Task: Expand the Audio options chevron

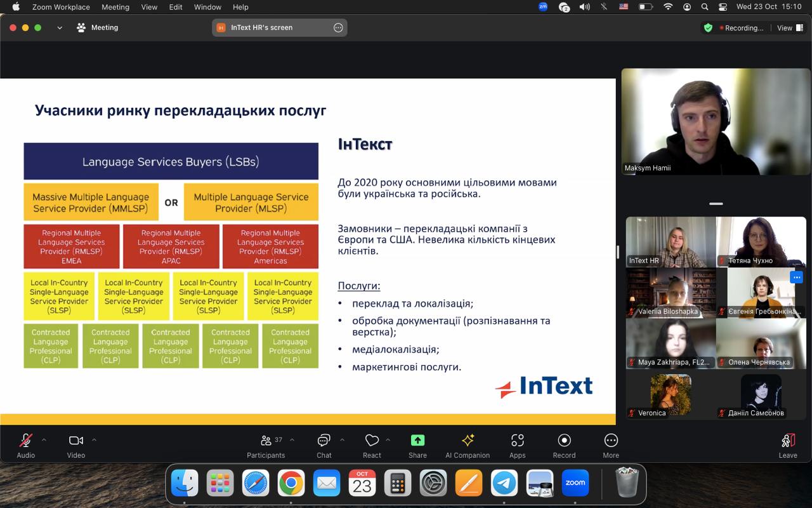Action: click(x=44, y=440)
